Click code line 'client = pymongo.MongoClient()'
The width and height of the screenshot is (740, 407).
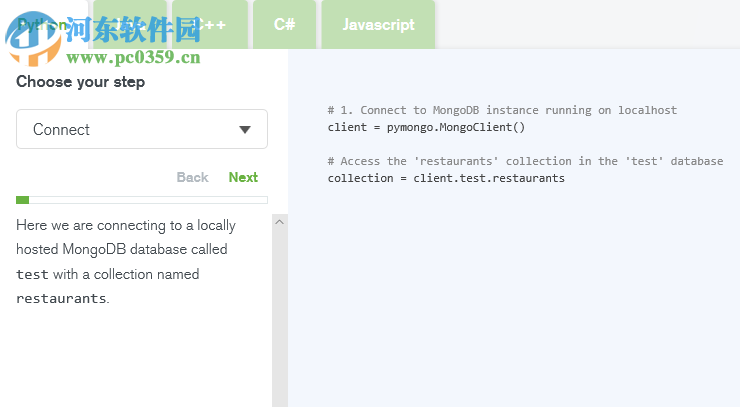[x=426, y=127]
